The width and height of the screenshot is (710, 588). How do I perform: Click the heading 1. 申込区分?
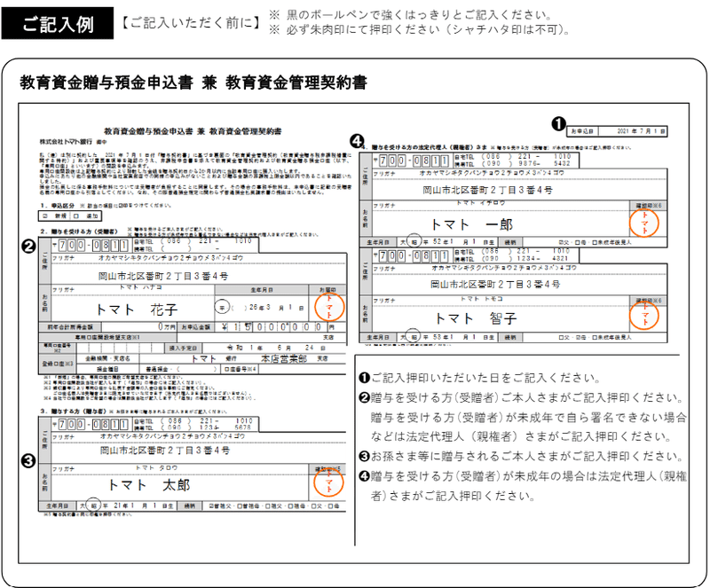tap(58, 206)
